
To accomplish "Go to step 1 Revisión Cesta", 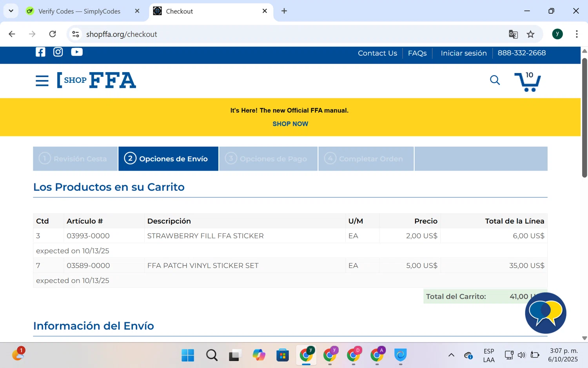I will [75, 159].
